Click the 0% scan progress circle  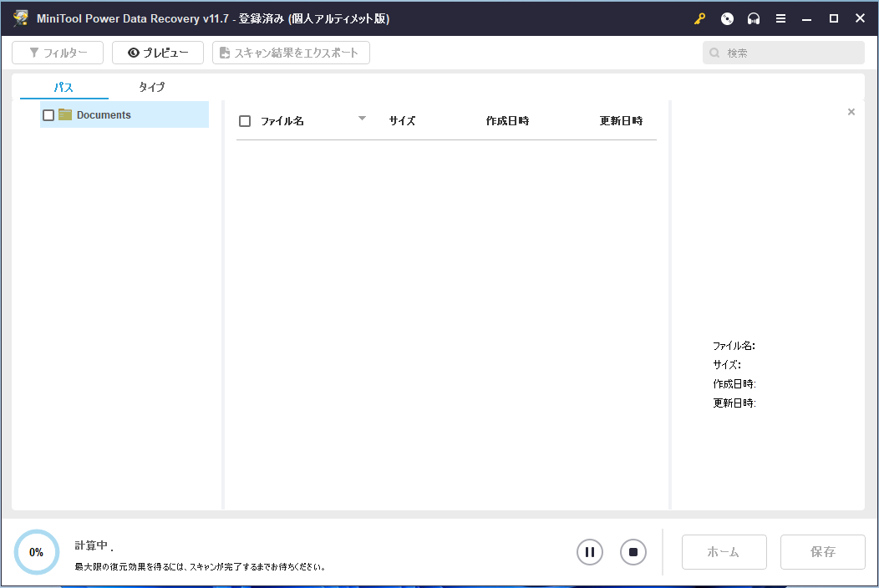point(37,552)
